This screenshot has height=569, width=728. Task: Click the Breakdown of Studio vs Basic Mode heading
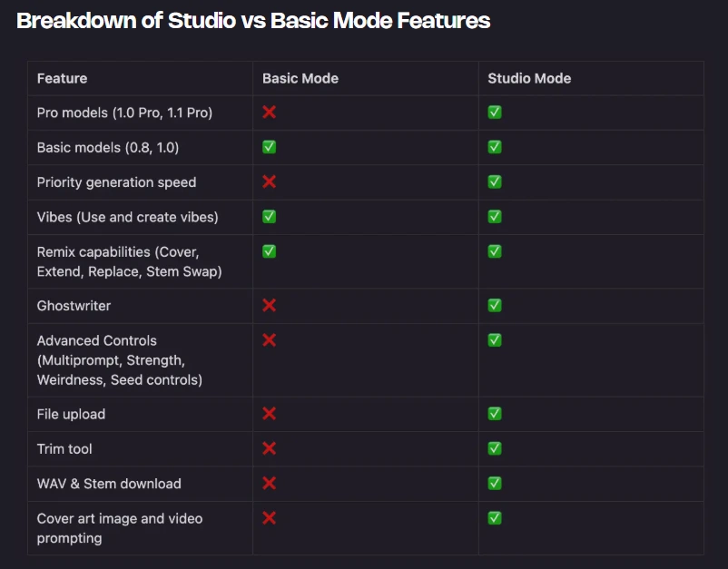click(x=253, y=21)
